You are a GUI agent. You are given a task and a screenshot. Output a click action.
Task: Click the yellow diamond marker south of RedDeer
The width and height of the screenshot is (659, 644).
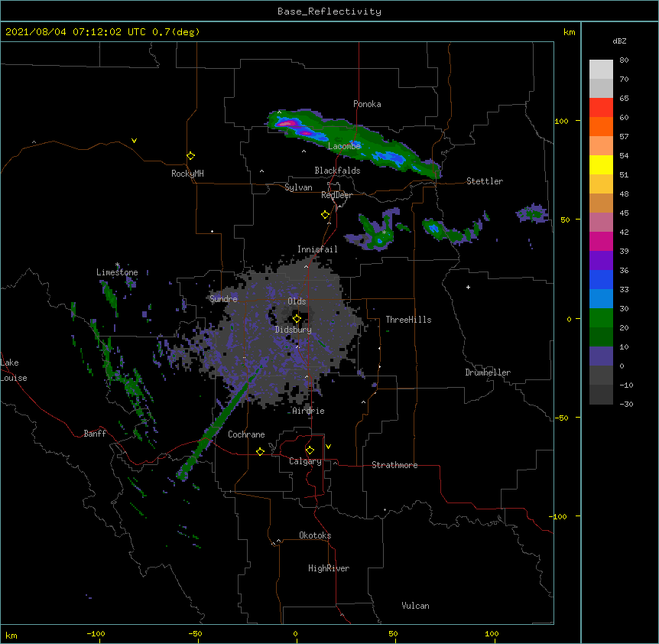point(326,215)
